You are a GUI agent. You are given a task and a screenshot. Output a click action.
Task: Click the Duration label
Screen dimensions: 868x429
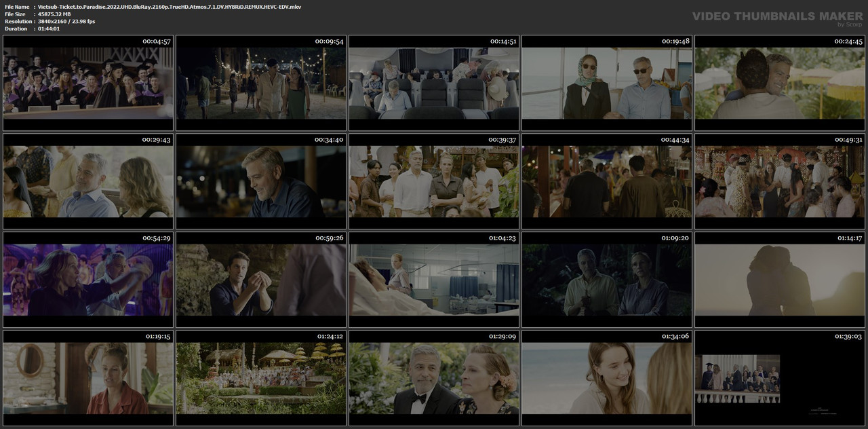coord(16,29)
